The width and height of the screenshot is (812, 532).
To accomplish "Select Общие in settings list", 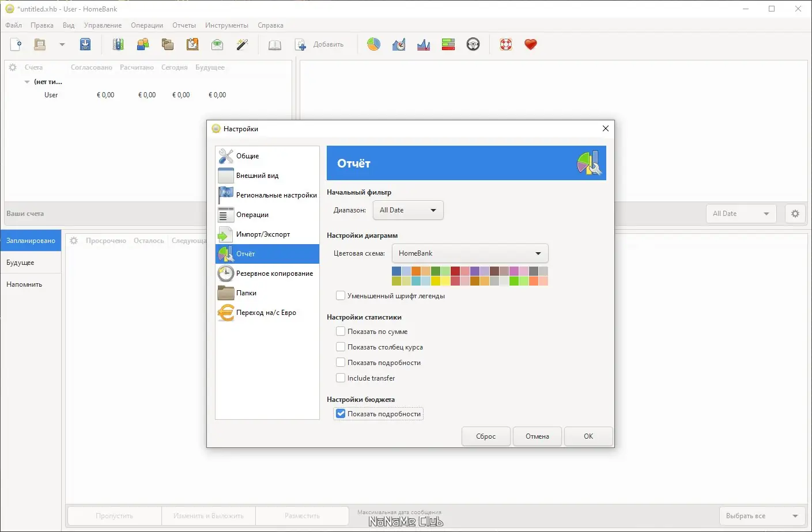I will pos(267,156).
